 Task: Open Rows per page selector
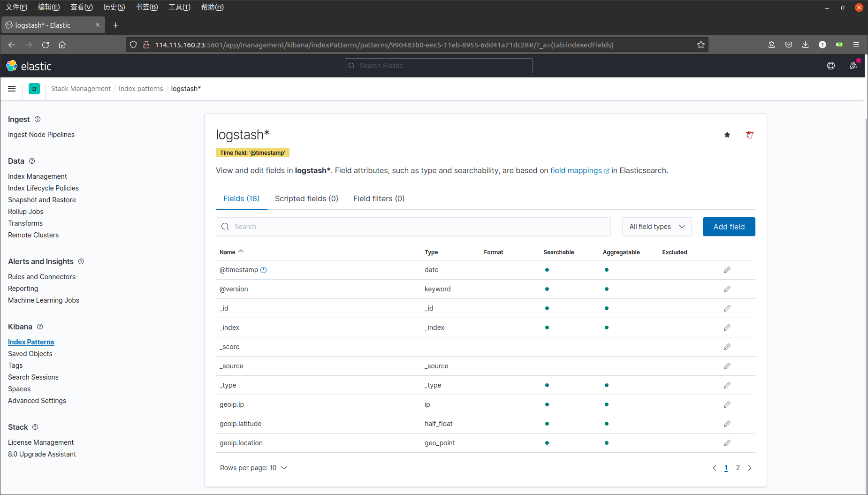pos(253,468)
